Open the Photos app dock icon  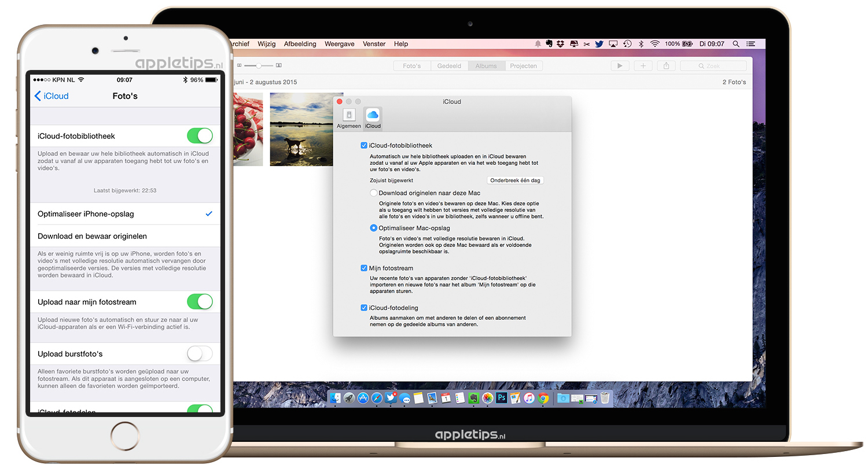tap(488, 398)
